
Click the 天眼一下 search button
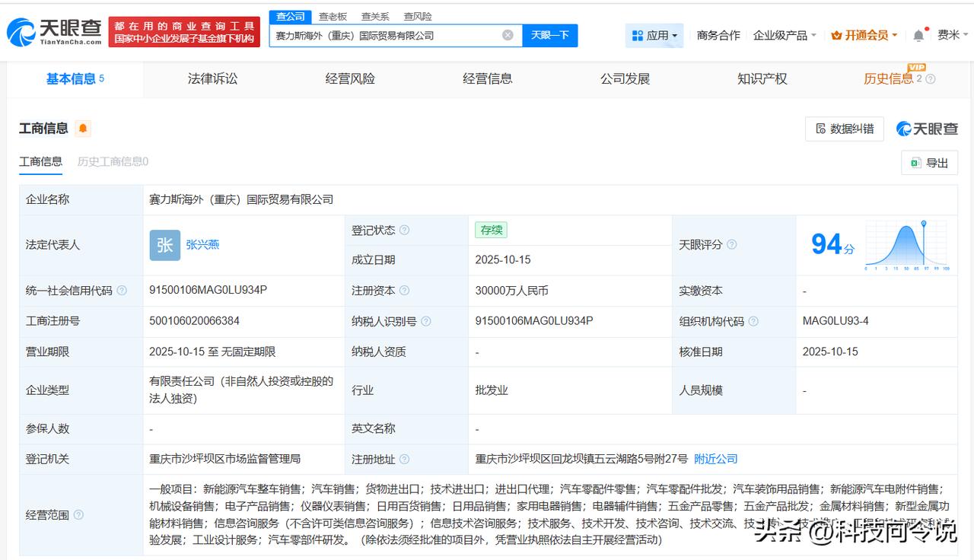tap(549, 35)
